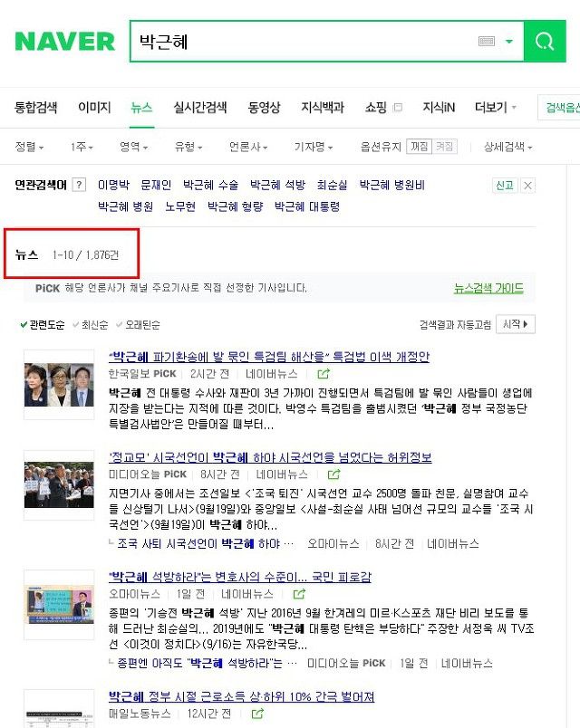Open the thumbnail of the 석방하라 article
Viewport: 580px width, 728px height.
59,605
